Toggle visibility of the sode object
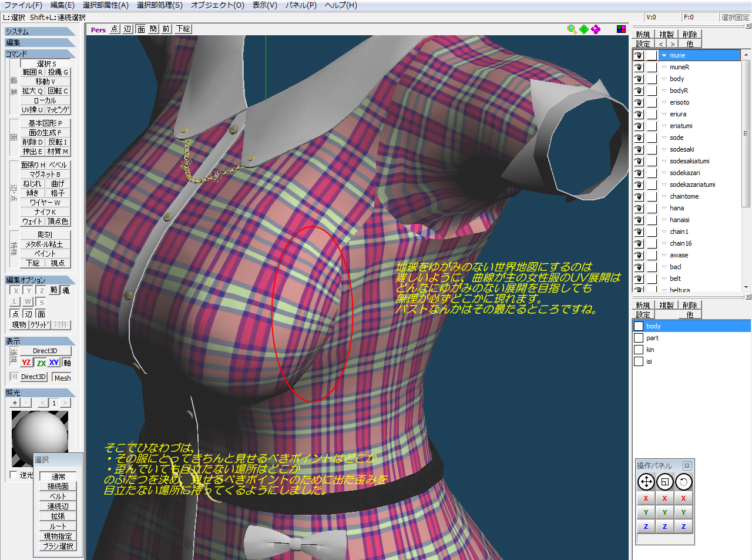This screenshot has width=752, height=560. [639, 138]
